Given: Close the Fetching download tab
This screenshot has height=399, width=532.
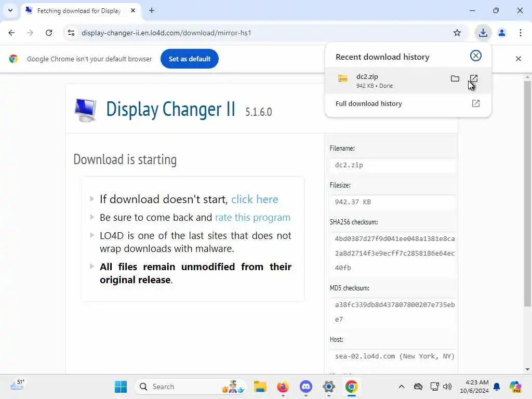Looking at the screenshot, I should click(x=133, y=10).
